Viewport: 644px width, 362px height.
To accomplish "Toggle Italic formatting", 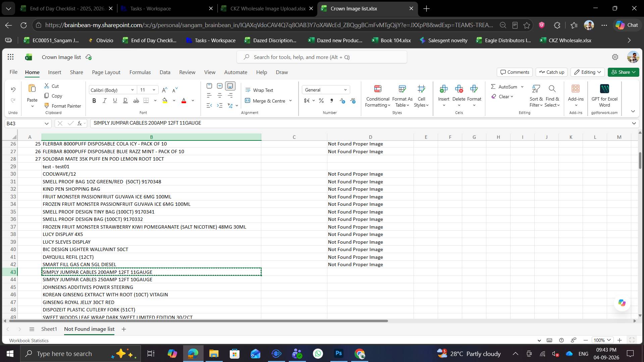I will (x=105, y=101).
